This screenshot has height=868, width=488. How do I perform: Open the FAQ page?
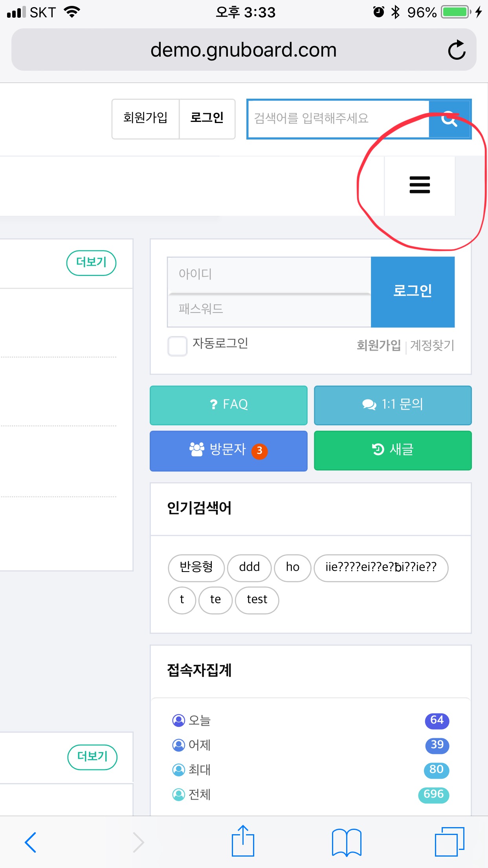coord(228,405)
